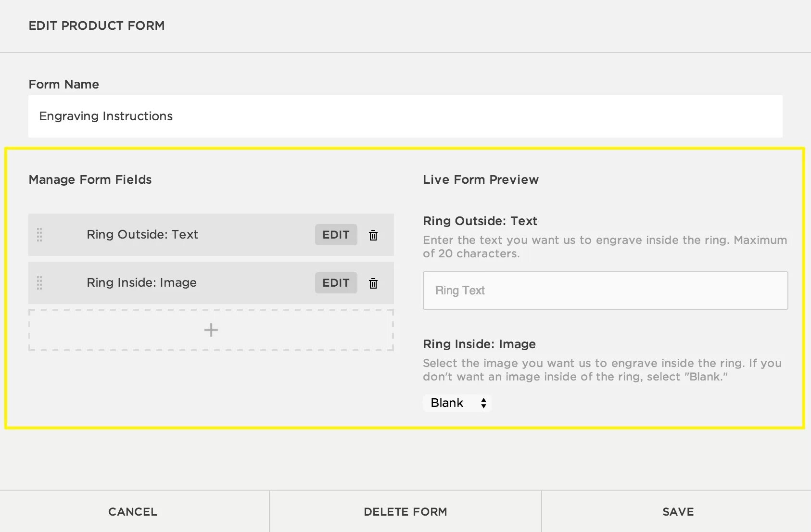This screenshot has height=532, width=811.
Task: Click Ring Outside: Text preview label
Action: 480,221
